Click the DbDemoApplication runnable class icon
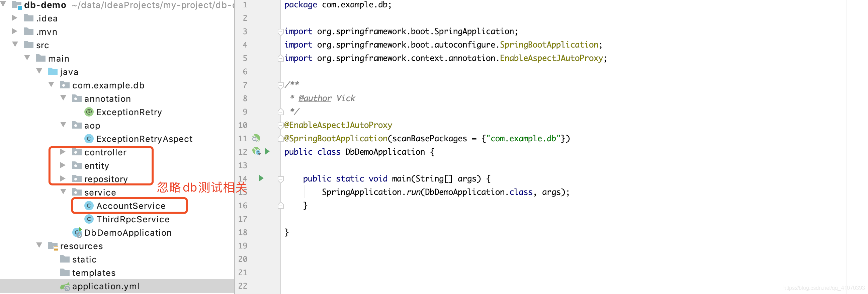The height and width of the screenshot is (294, 868). (x=77, y=232)
